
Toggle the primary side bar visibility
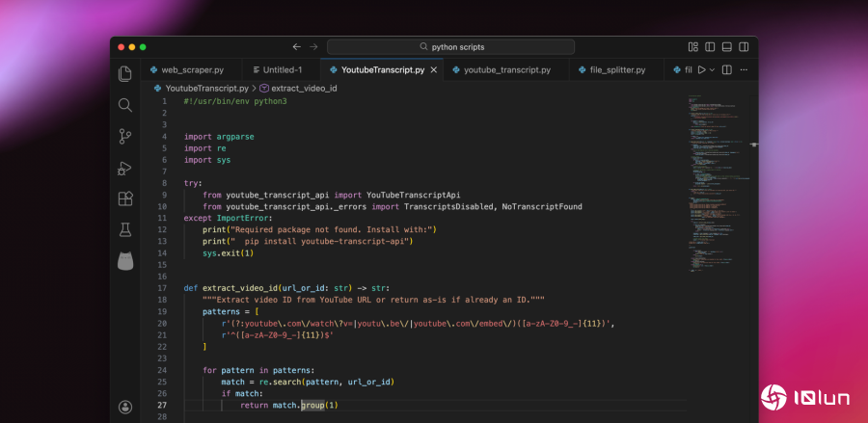click(x=710, y=46)
